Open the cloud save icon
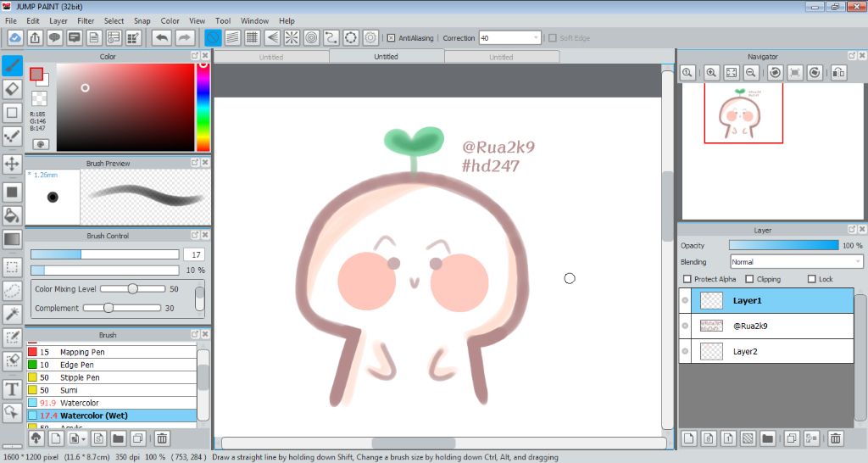 pos(15,37)
